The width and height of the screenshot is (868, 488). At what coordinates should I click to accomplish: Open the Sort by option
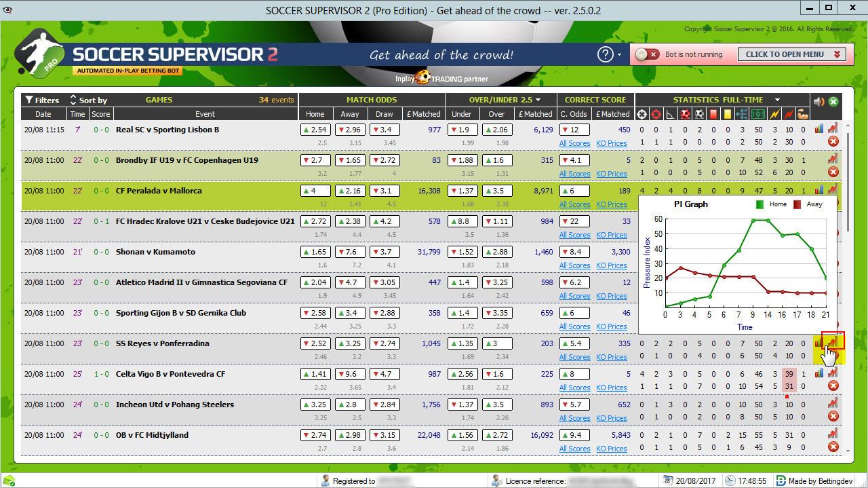pyautogui.click(x=88, y=100)
